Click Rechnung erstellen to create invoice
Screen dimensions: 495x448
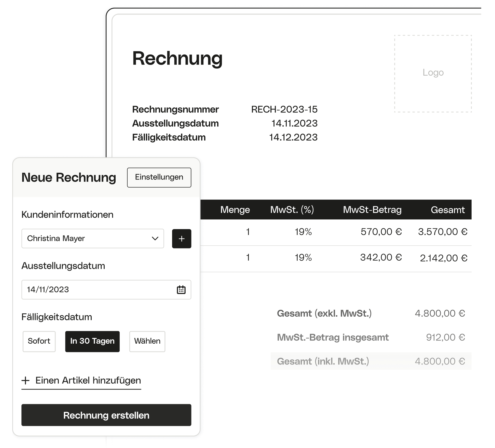106,415
